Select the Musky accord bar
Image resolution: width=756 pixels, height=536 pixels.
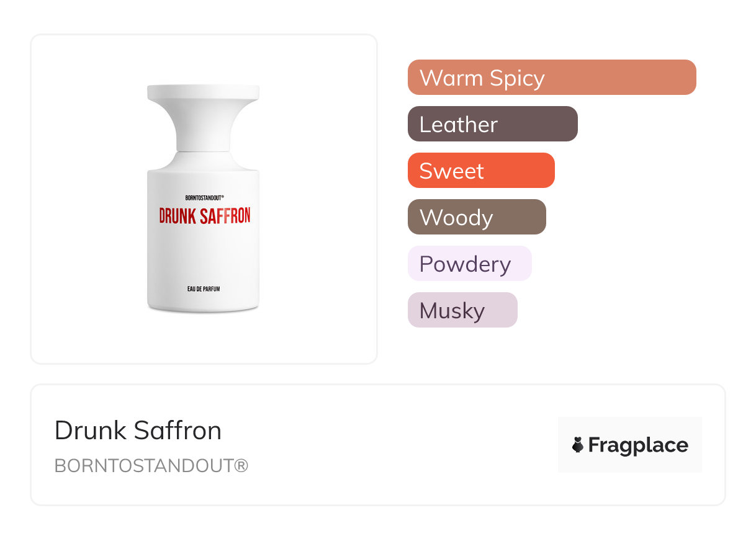pyautogui.click(x=462, y=310)
